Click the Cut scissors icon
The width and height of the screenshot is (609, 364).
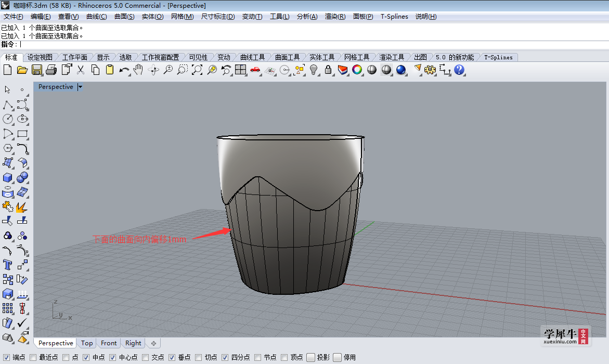pos(81,70)
